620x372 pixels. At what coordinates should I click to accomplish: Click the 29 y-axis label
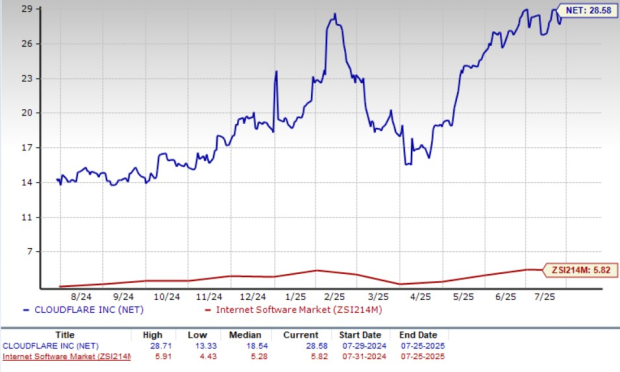point(27,9)
